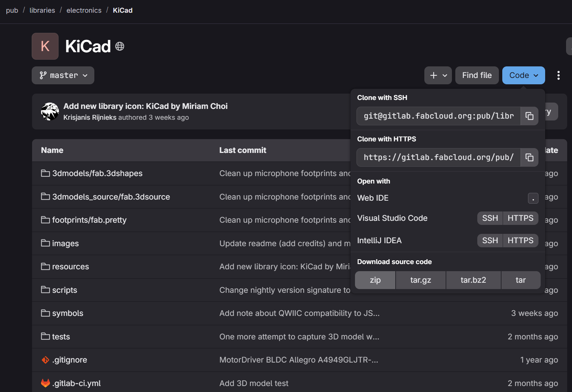Select Web IDE from Open with
The height and width of the screenshot is (392, 572).
tap(373, 198)
